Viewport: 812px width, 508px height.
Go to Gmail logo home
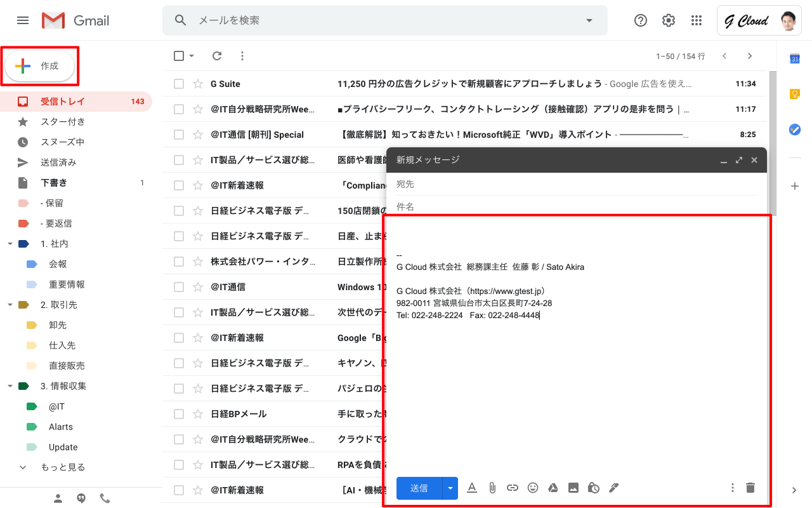point(75,20)
